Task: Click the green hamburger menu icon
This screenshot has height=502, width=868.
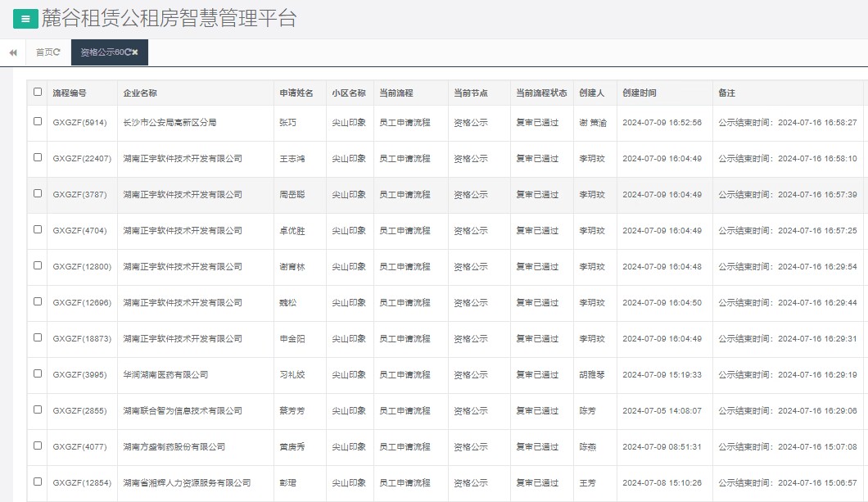Action: pyautogui.click(x=27, y=18)
